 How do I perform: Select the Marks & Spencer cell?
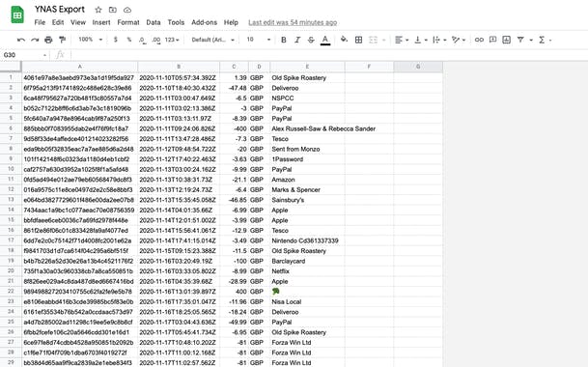[307, 190]
